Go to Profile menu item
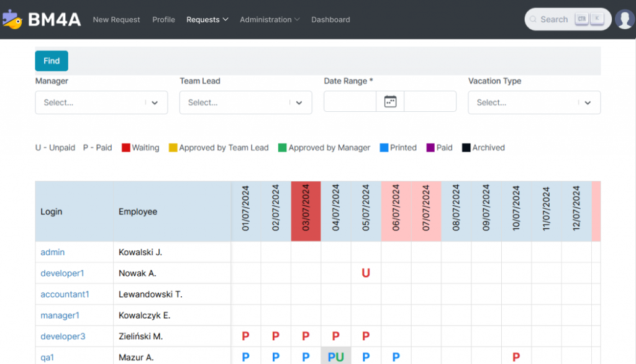 (x=163, y=19)
